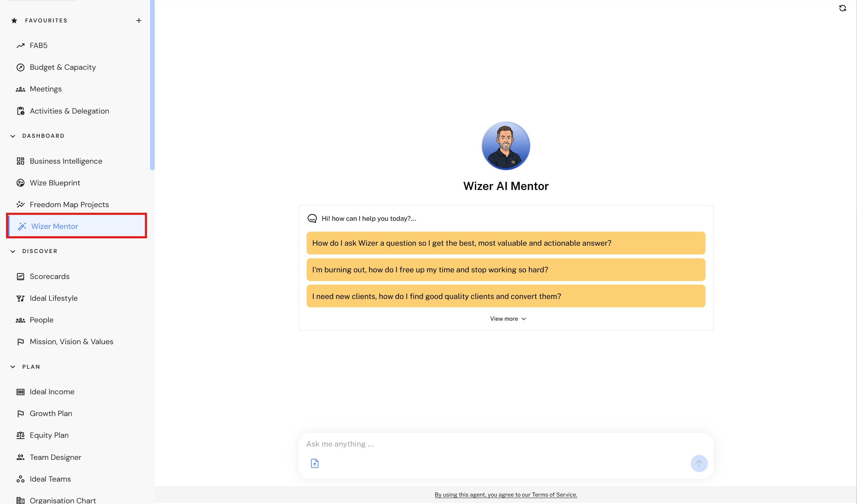Click the file upload icon
Screen dimensions: 857x504
coord(315,463)
